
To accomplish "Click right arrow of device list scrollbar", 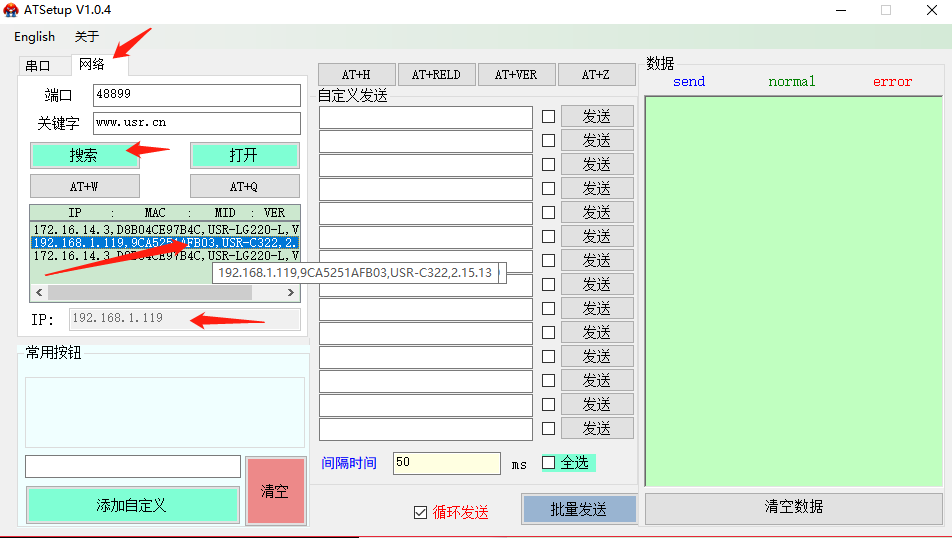I will click(292, 293).
